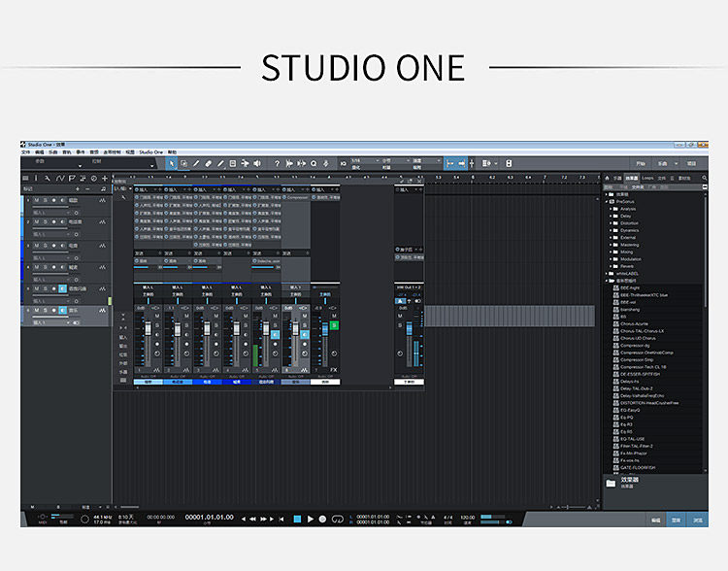Expand the whiteLABEL folder

point(607,274)
